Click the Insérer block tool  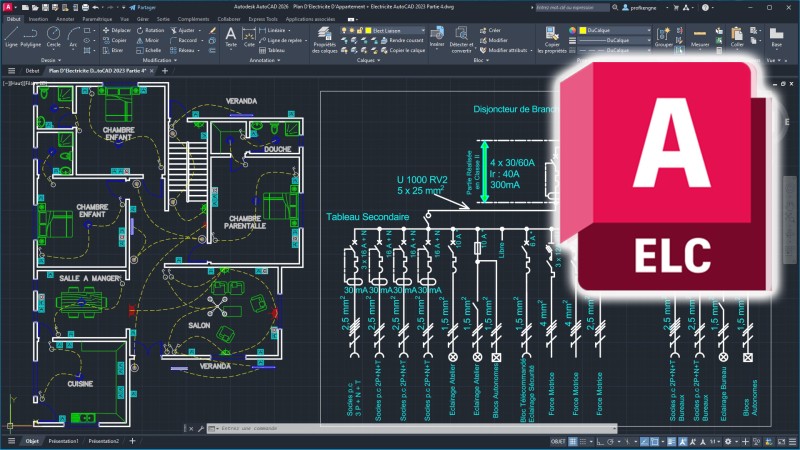437,37
